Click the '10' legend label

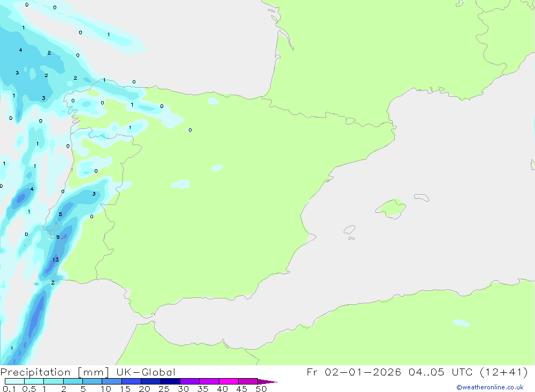pyautogui.click(x=106, y=389)
